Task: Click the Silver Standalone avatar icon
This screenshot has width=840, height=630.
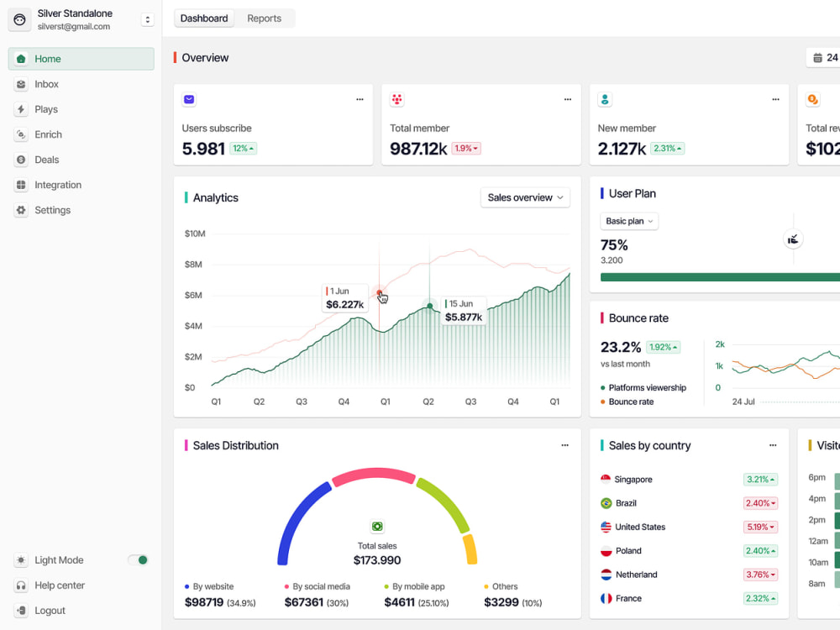Action: click(x=20, y=20)
